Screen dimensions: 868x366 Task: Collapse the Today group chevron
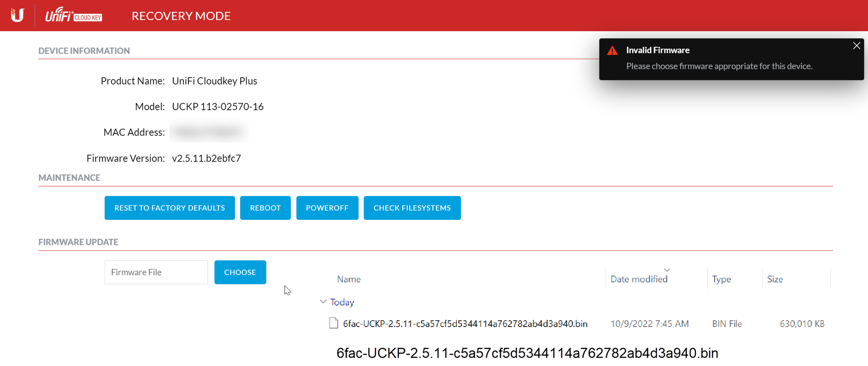[x=323, y=301]
